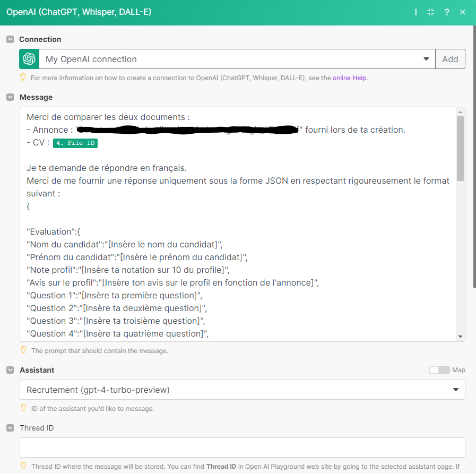Click the text 'Merci de comparer les deux documents :'

point(108,117)
